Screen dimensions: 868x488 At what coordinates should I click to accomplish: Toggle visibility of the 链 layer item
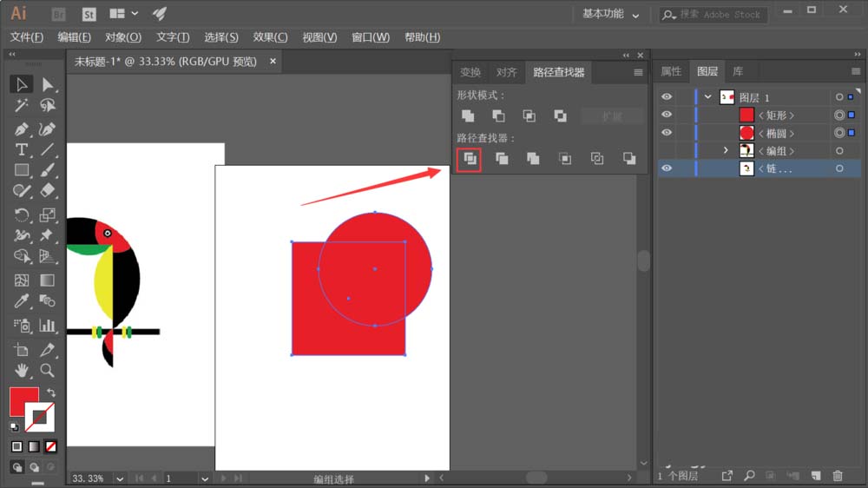coord(667,168)
